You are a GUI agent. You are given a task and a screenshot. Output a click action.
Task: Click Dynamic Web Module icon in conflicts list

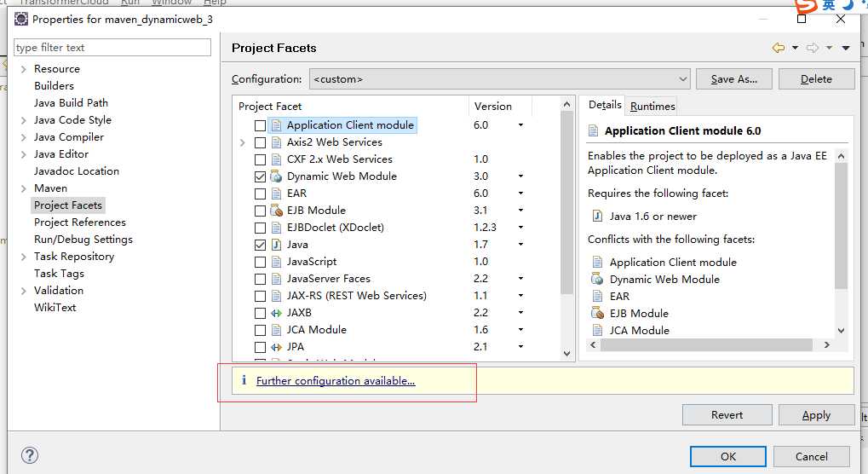pos(597,279)
